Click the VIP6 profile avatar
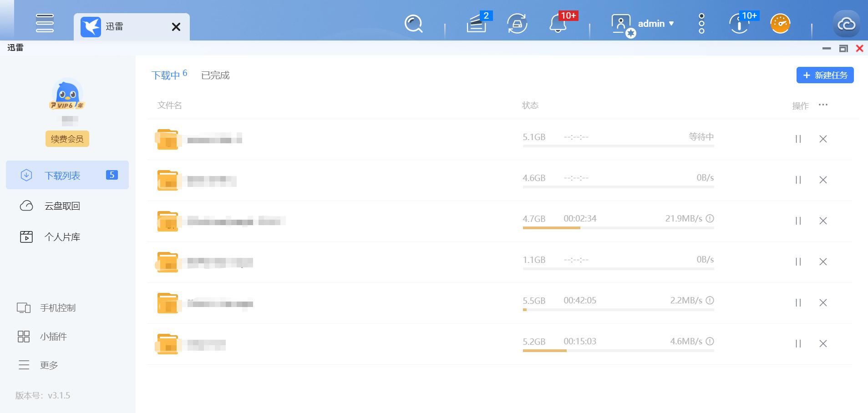This screenshot has height=413, width=868. (67, 94)
